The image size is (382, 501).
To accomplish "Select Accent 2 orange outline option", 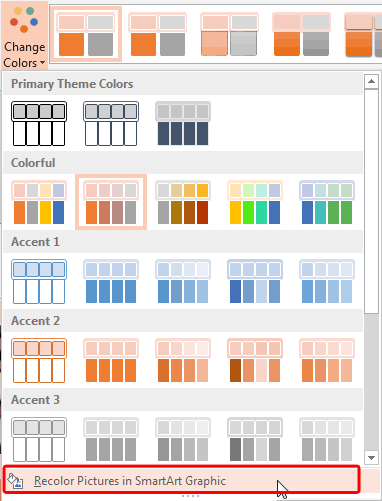I will coord(39,360).
